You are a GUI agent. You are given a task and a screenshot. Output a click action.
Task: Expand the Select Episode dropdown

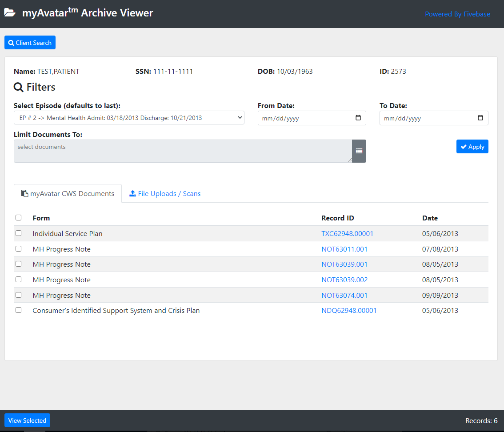[129, 118]
